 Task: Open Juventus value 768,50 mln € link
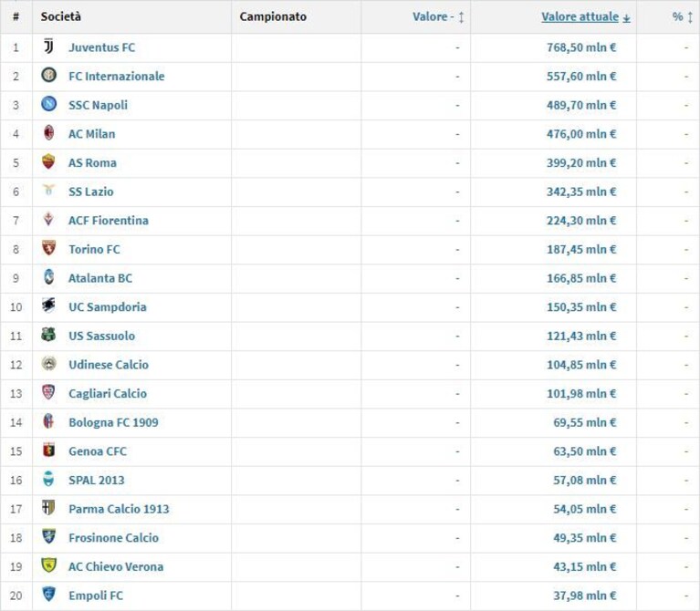pyautogui.click(x=581, y=47)
